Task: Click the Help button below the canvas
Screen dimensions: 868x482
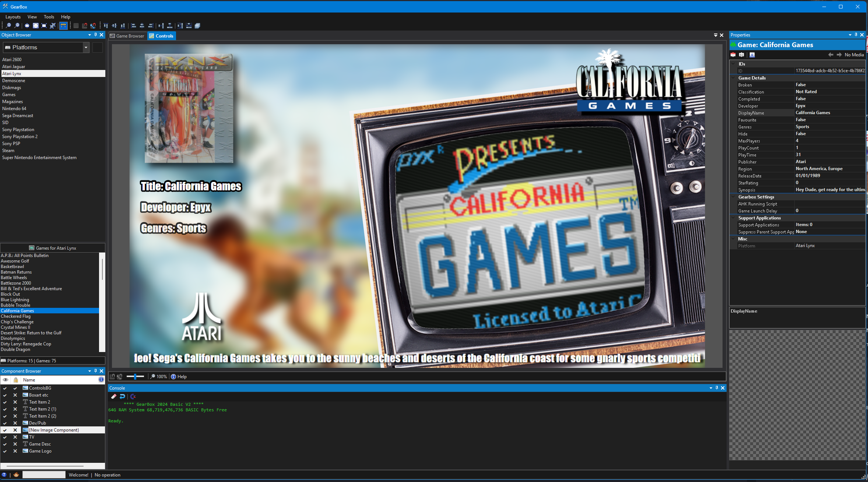Action: (x=179, y=377)
